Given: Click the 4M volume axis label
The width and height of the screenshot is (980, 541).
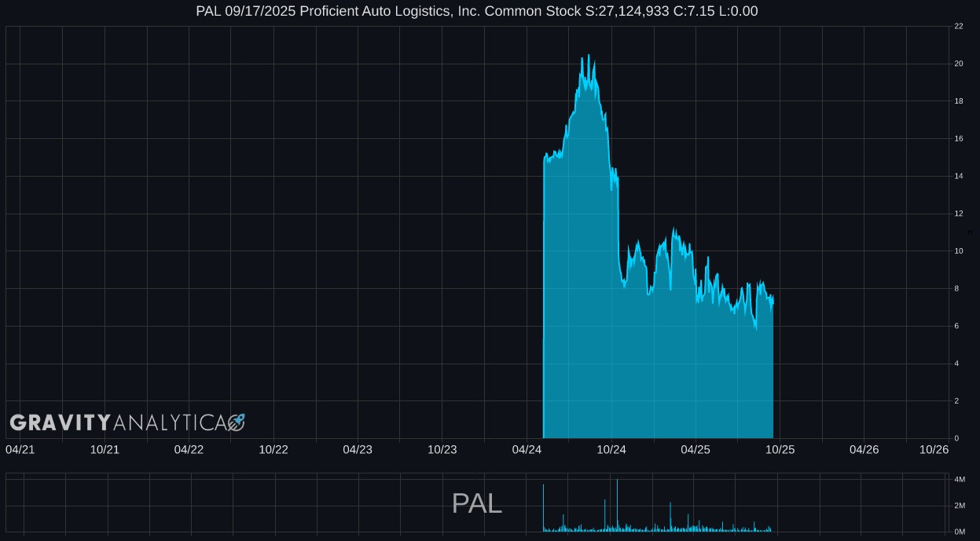Looking at the screenshot, I should (960, 479).
